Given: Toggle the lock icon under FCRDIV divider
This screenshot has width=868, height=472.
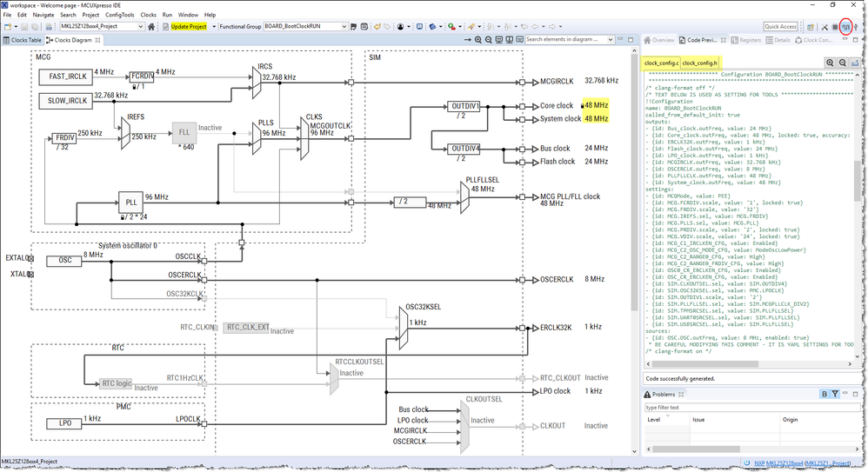Looking at the screenshot, I should point(134,87).
